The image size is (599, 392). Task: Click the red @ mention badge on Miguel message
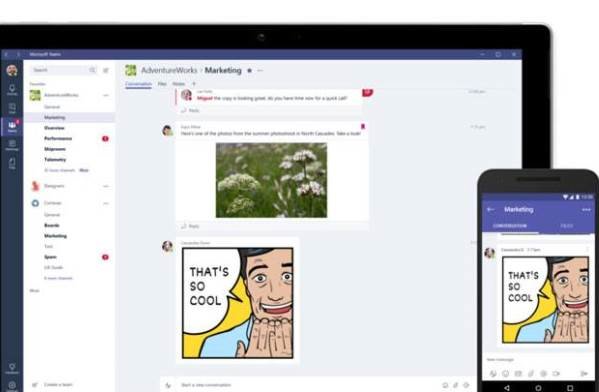click(x=367, y=92)
